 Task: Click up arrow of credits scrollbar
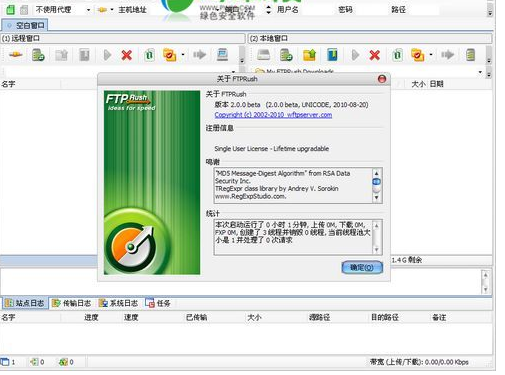[x=376, y=173]
